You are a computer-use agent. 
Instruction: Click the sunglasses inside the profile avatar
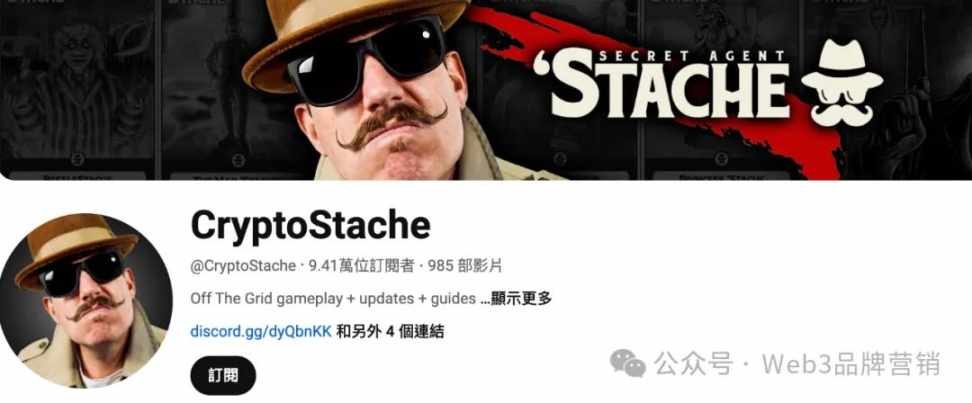[x=81, y=273]
